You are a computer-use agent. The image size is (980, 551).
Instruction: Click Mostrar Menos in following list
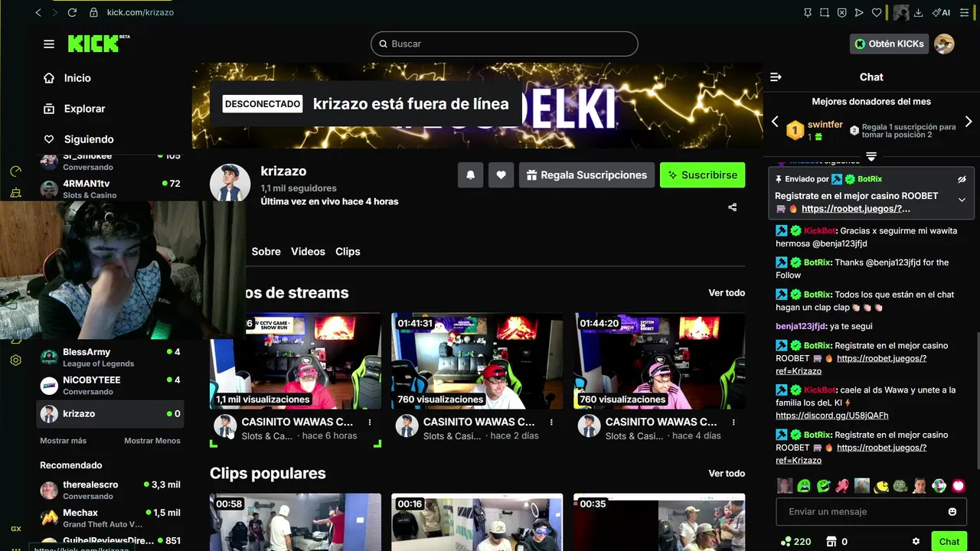coord(152,441)
